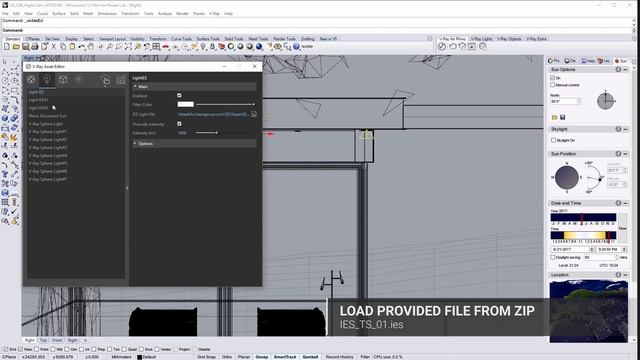
Task: Click the open folder icon in Sun Options
Action: click(554, 118)
